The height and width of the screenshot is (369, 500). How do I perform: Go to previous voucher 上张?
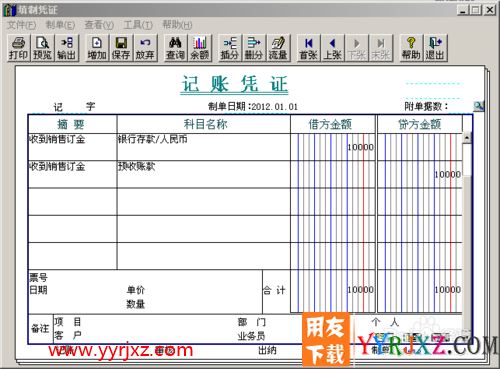click(x=332, y=48)
